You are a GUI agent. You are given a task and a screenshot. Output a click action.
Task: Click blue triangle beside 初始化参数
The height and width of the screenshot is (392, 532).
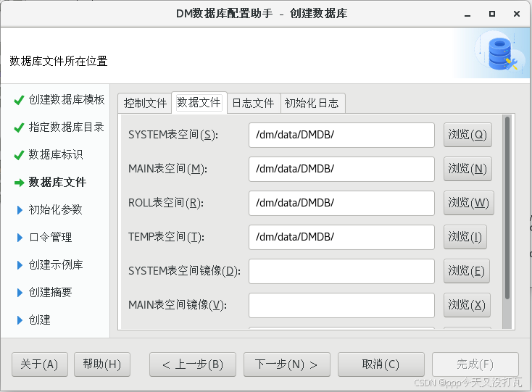click(20, 210)
